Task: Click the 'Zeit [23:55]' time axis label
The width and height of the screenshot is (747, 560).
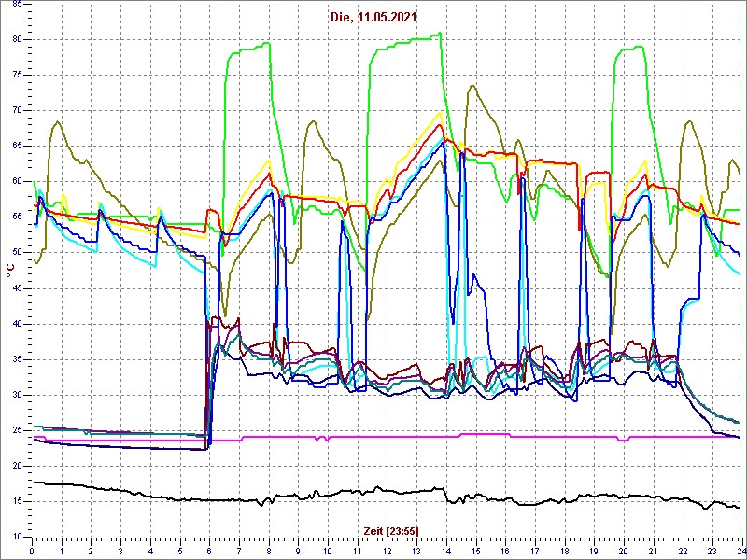Action: click(391, 530)
